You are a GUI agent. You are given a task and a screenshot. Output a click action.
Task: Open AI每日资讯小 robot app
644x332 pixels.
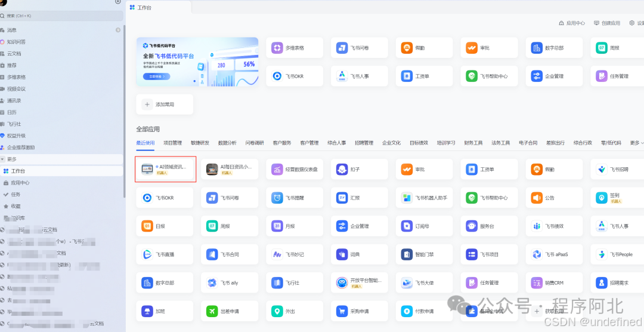(x=230, y=169)
